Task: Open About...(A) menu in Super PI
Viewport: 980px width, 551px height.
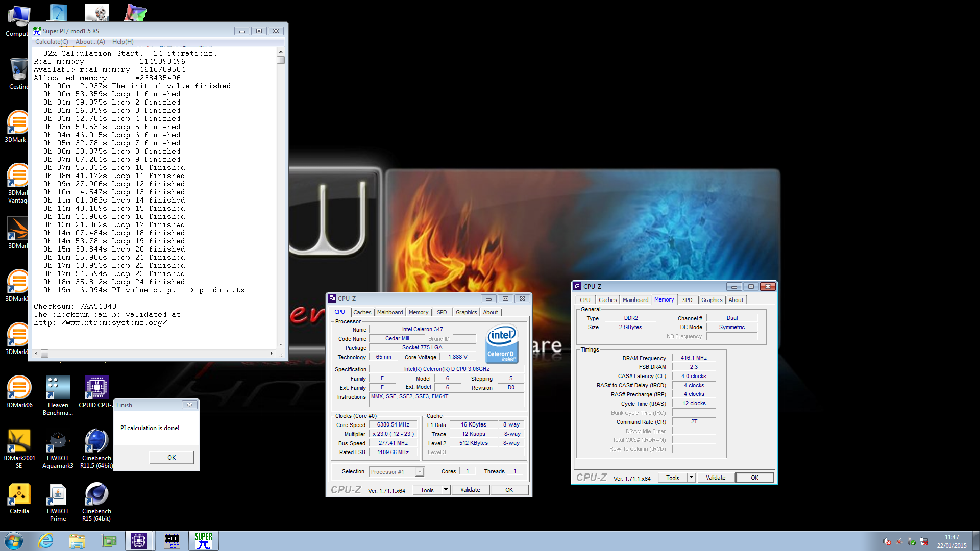Action: [90, 42]
